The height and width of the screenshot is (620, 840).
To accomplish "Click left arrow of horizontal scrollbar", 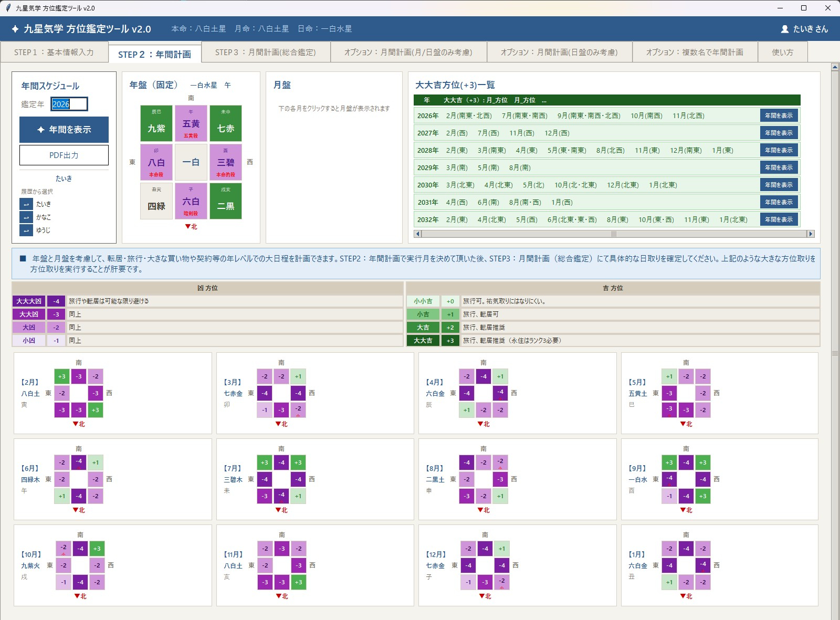I will tap(418, 234).
